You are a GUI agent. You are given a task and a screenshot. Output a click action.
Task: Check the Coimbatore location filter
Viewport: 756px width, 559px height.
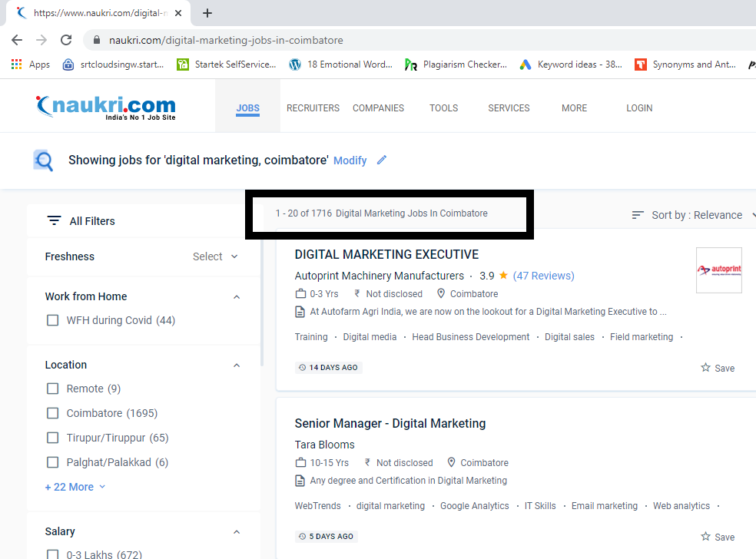52,413
